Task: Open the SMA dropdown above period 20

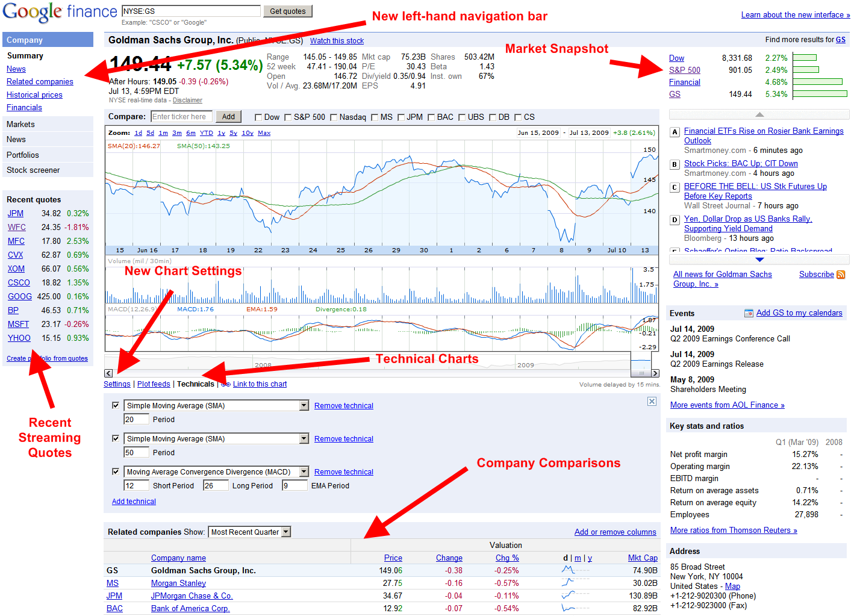Action: point(216,406)
